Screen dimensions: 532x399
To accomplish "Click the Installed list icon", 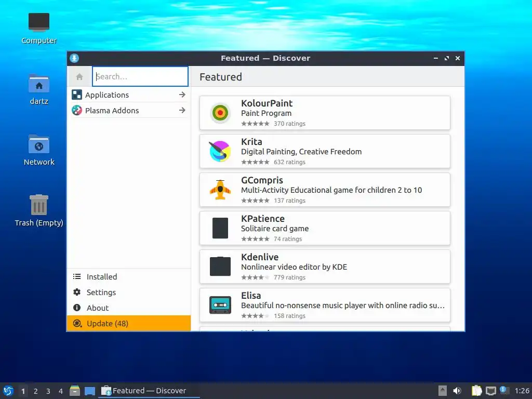I will tap(77, 276).
